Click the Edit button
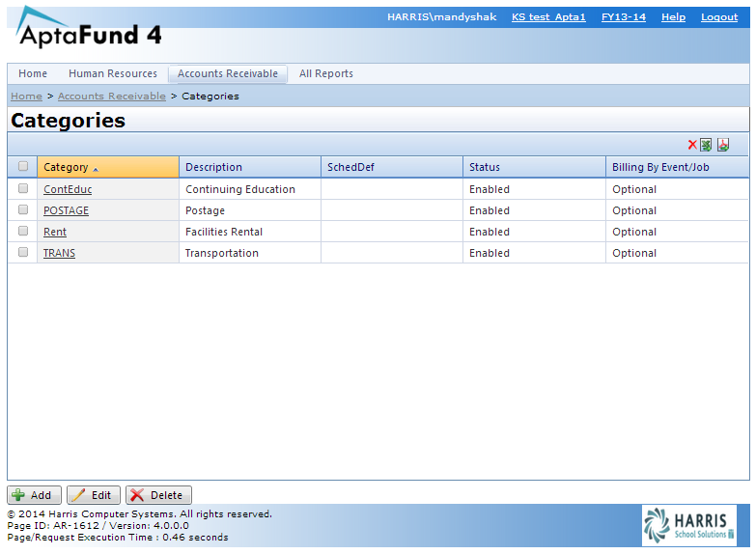Viewport: 756px width, 554px height. (94, 495)
